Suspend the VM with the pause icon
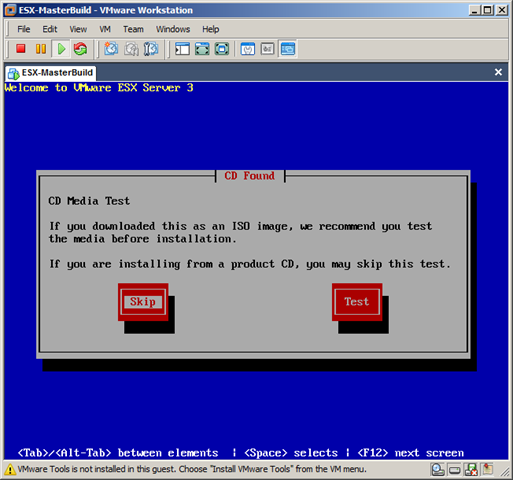The width and height of the screenshot is (513, 480). coord(41,49)
